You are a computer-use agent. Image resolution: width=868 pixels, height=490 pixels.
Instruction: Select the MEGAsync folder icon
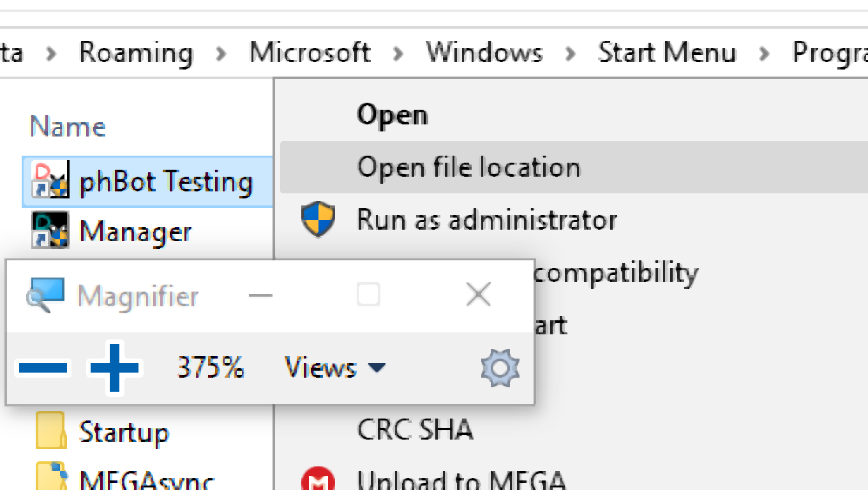click(51, 477)
